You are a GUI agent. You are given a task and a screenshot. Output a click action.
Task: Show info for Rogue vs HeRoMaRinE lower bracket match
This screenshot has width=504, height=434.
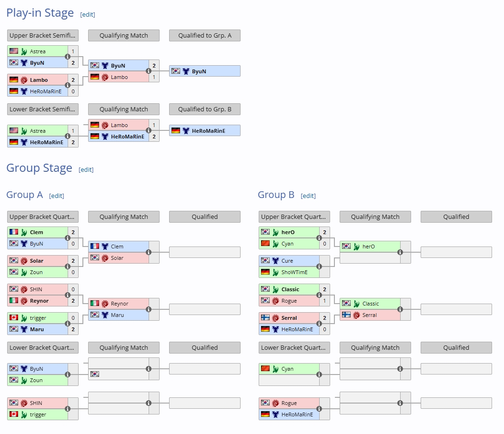tap(319, 409)
